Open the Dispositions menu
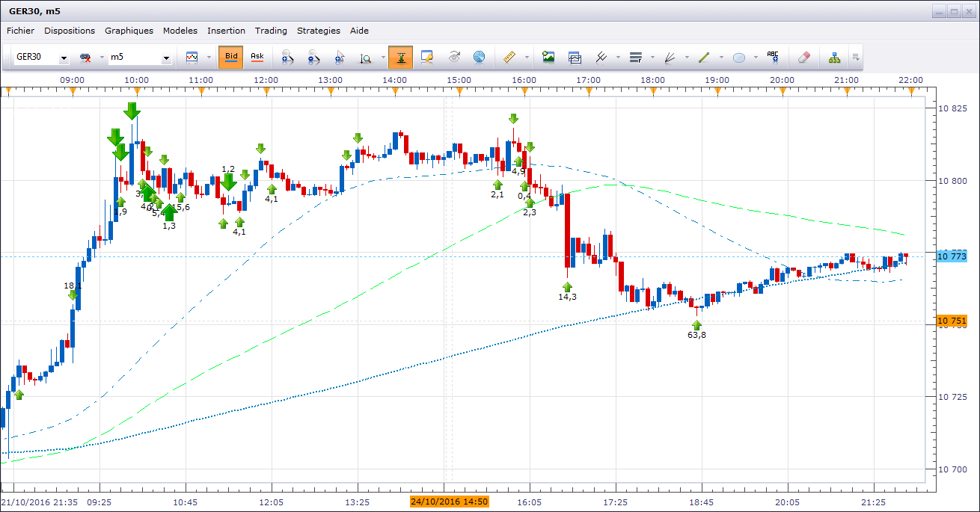 (70, 31)
